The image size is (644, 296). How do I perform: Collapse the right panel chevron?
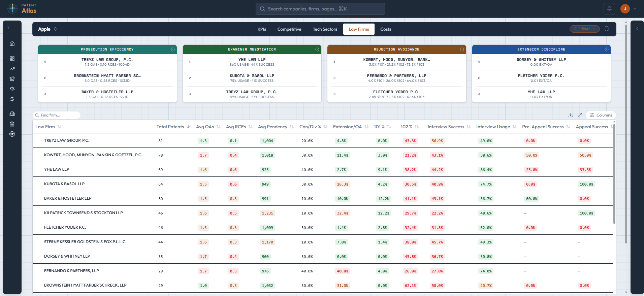[x=637, y=29]
